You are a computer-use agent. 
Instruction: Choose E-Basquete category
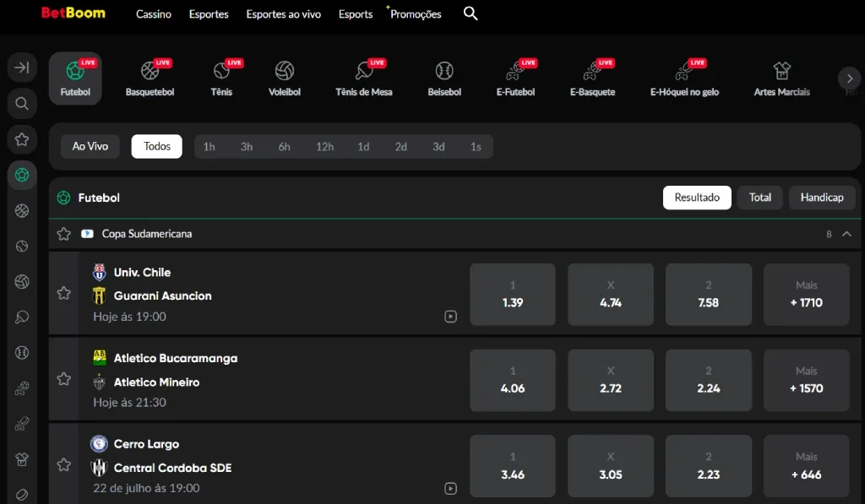click(592, 79)
